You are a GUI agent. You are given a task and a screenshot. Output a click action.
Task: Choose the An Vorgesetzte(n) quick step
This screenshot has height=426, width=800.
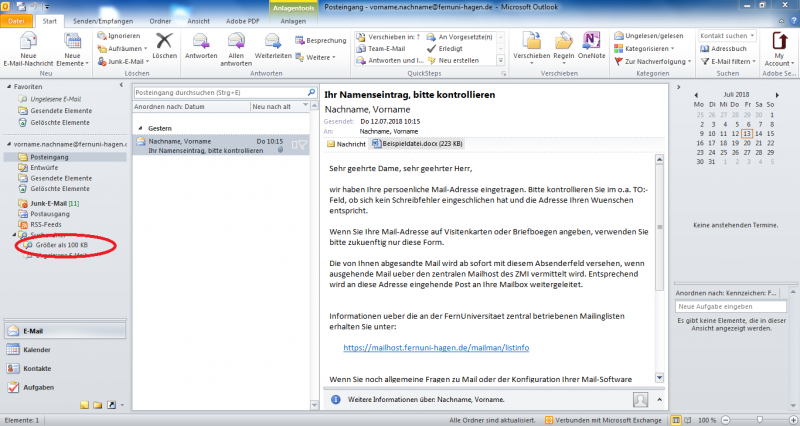click(460, 37)
